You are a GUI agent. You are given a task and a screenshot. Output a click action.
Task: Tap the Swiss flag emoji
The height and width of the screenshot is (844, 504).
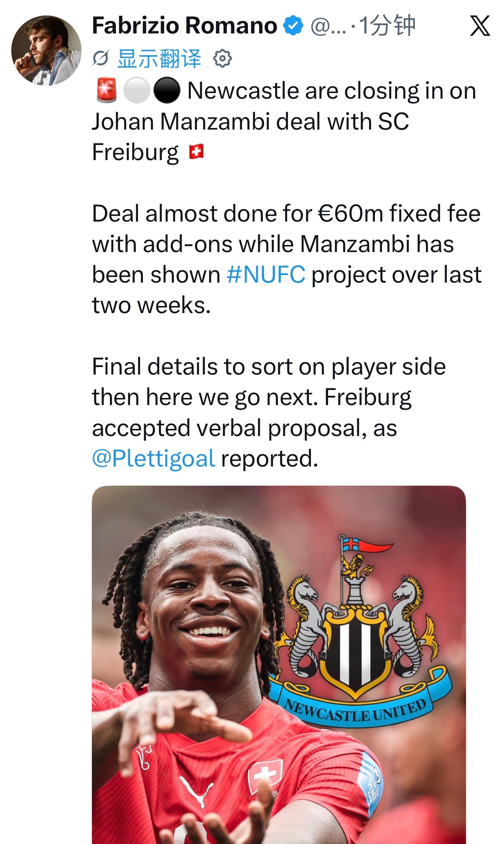point(196,152)
